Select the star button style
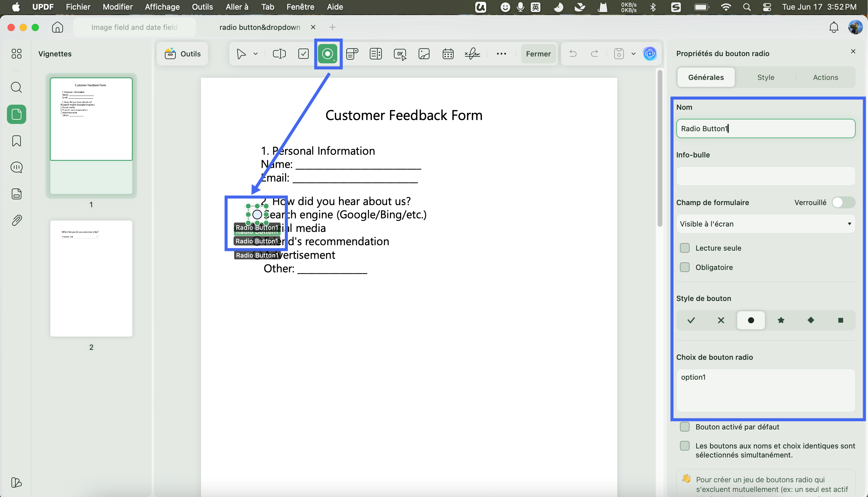The image size is (868, 497). click(x=781, y=320)
